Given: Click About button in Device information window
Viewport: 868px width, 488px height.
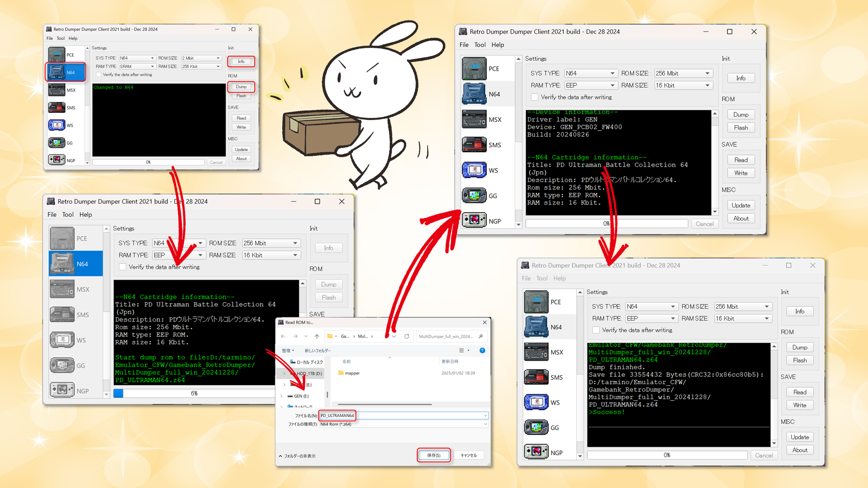Looking at the screenshot, I should tap(741, 219).
